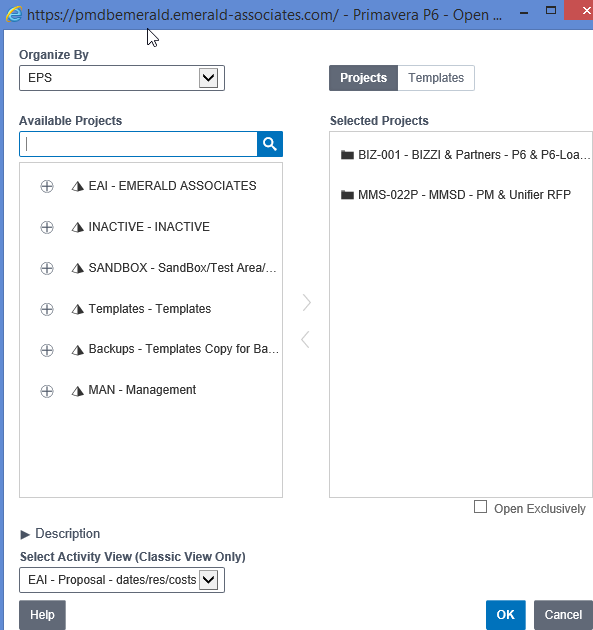This screenshot has width=593, height=630.
Task: Minimize the Primavera P6 window
Action: click(523, 13)
